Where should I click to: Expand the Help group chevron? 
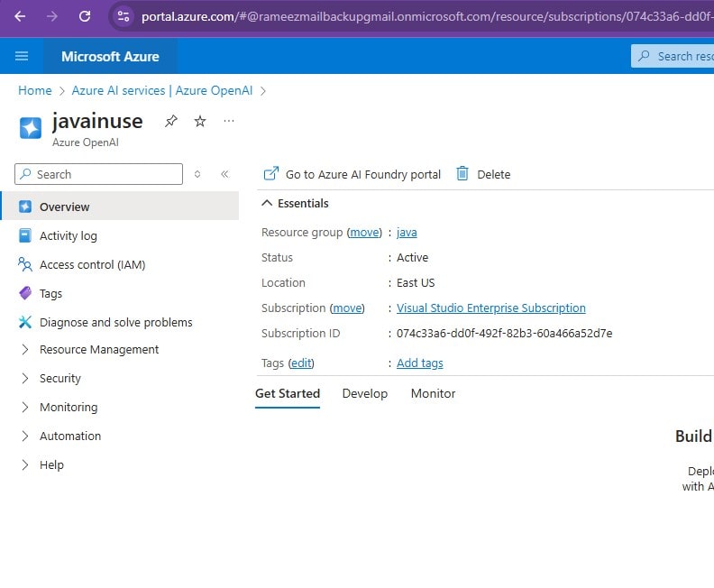pos(25,465)
